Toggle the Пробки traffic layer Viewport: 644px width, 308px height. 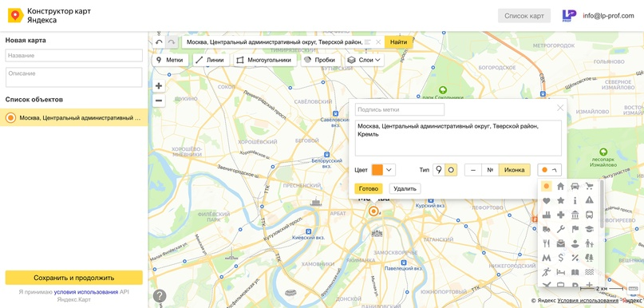[320, 60]
